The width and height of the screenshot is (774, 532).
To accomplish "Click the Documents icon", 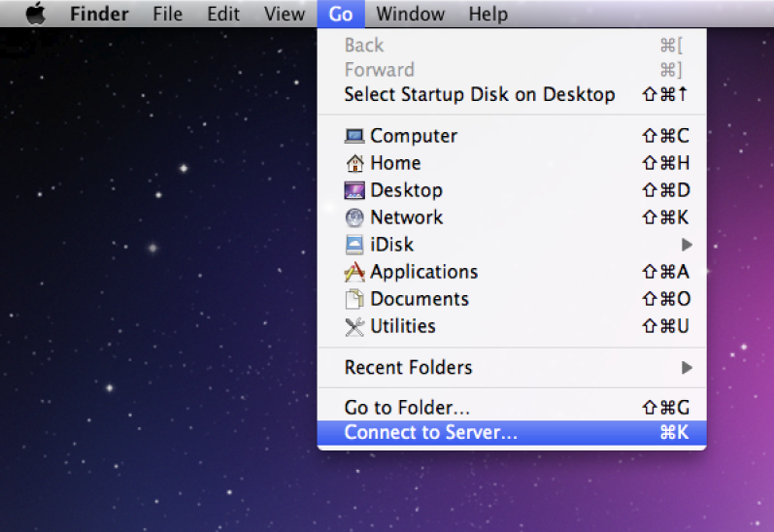I will [x=354, y=299].
